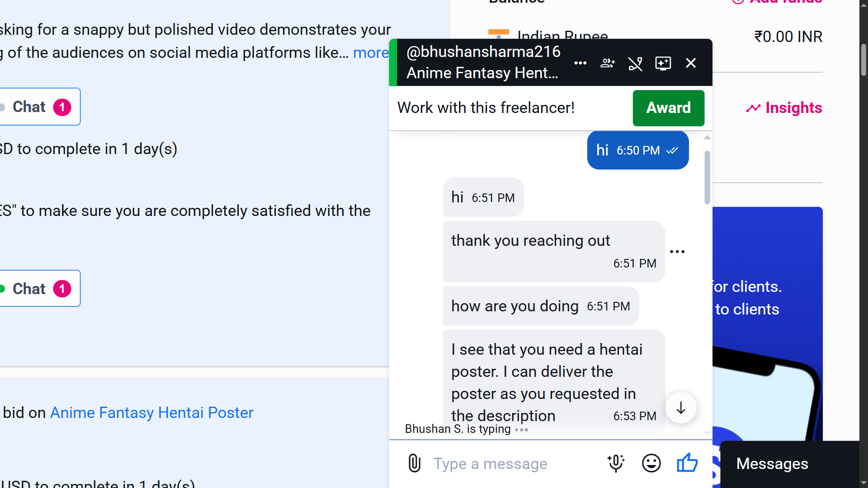Open Insights link
Viewport: 868px width, 488px height.
tap(784, 108)
